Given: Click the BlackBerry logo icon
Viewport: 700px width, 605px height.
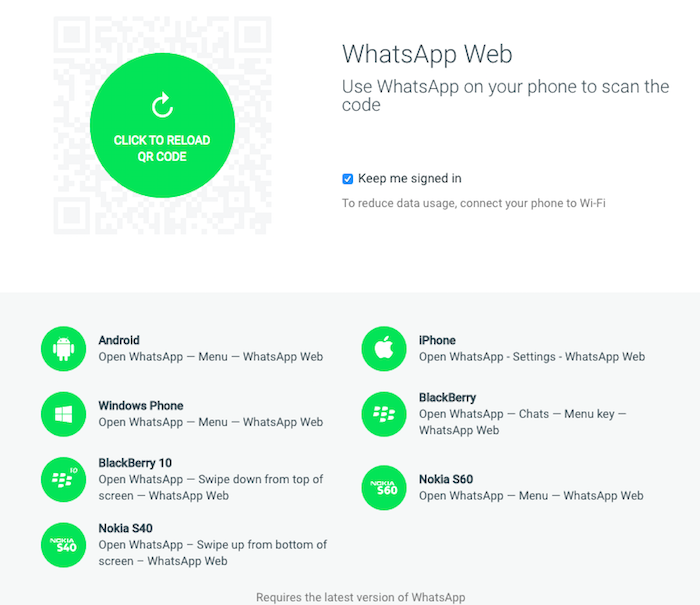Looking at the screenshot, I should (384, 414).
